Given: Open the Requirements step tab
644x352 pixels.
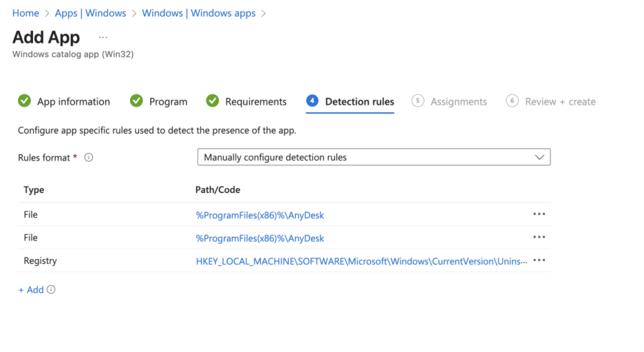Looking at the screenshot, I should [255, 102].
